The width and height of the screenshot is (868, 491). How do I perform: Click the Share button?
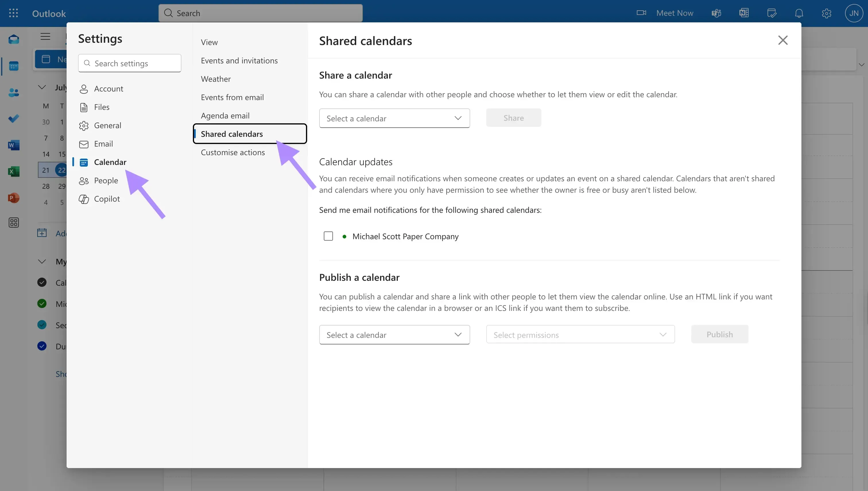[513, 118]
